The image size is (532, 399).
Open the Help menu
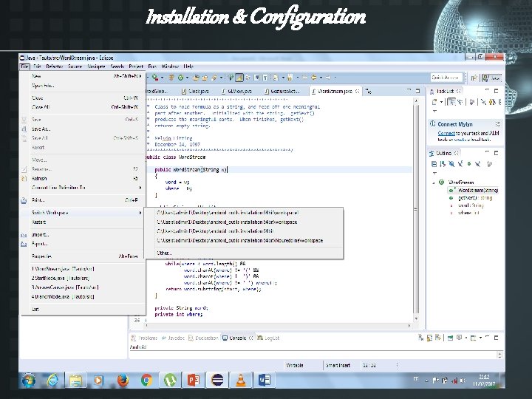188,66
